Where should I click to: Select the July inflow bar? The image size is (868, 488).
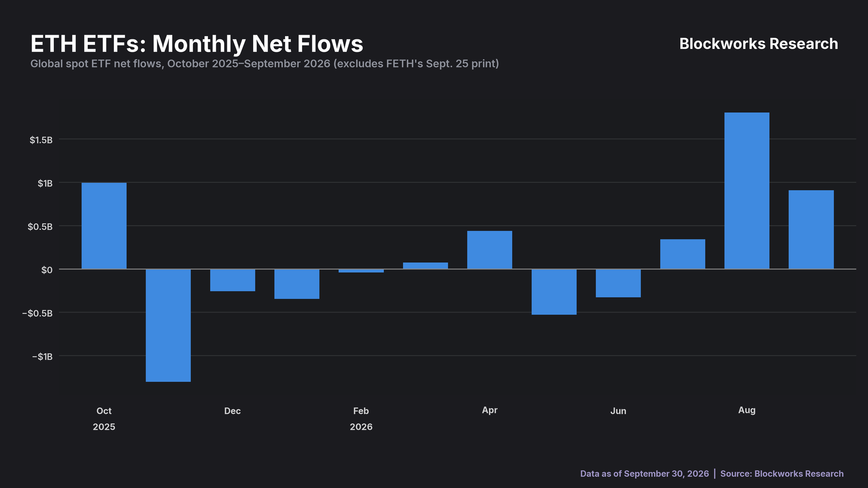click(x=683, y=254)
